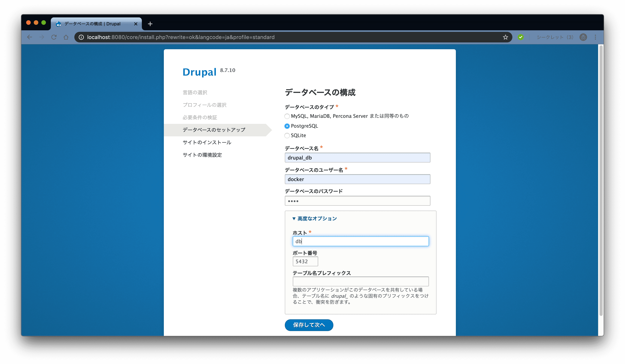Click the 必要条件の検証 step
This screenshot has width=625, height=364.
pos(200,117)
